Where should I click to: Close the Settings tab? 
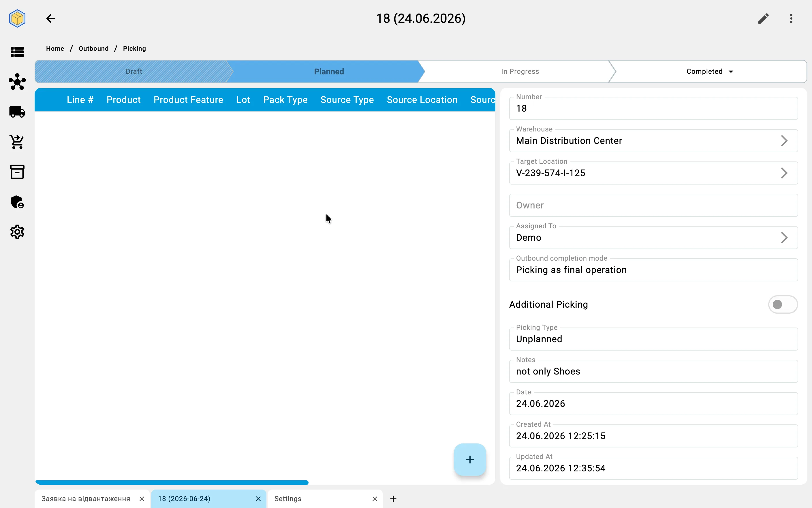(375, 498)
